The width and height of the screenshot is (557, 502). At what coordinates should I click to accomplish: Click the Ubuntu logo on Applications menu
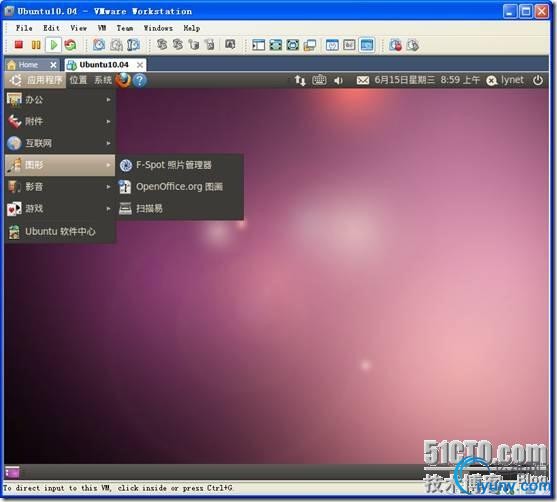tap(16, 80)
